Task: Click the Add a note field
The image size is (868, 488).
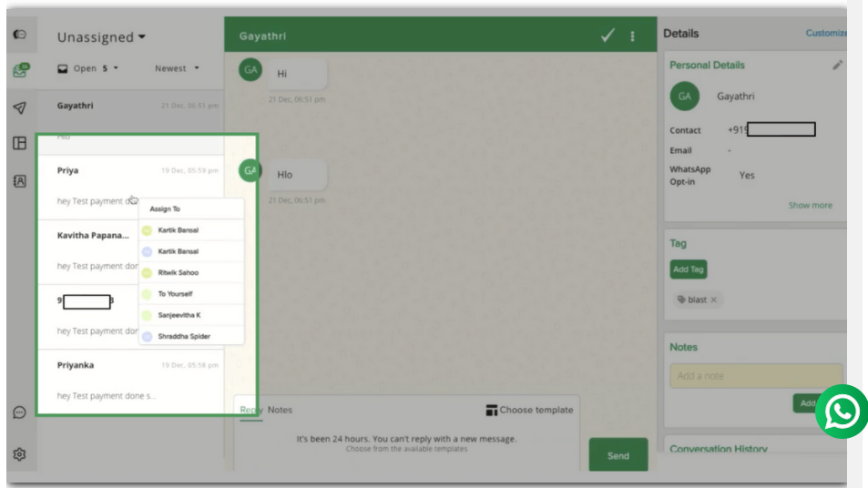Action: (x=755, y=375)
